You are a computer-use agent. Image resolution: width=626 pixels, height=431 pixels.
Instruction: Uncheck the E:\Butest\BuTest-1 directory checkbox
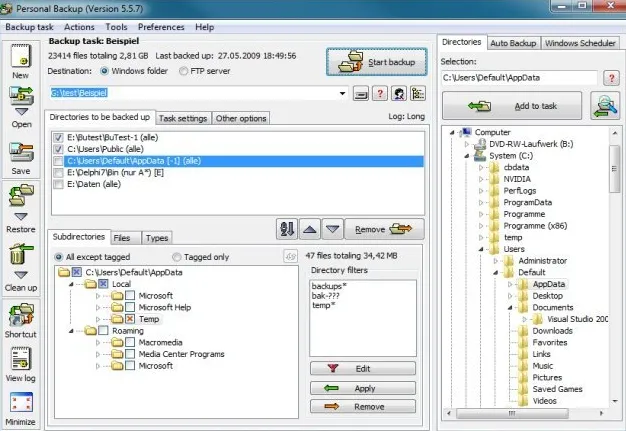58,138
